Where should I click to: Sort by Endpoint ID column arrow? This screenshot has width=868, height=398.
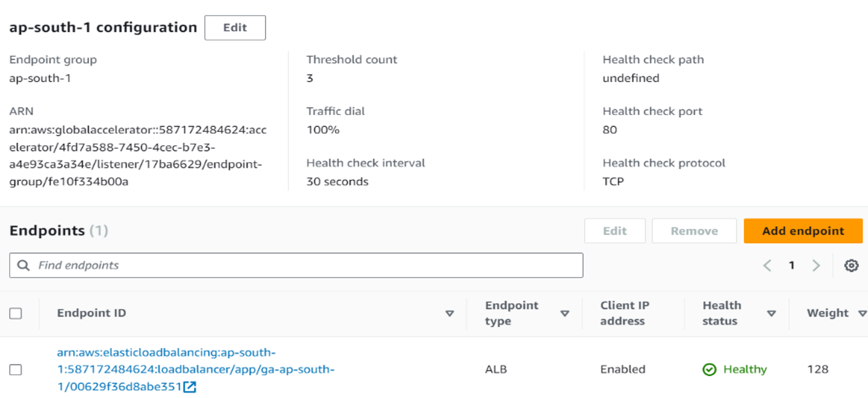click(x=449, y=313)
